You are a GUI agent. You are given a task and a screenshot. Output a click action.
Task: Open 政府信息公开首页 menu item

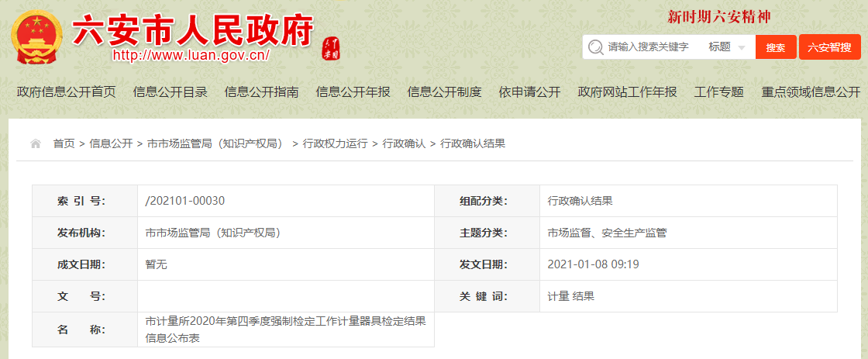(x=67, y=91)
